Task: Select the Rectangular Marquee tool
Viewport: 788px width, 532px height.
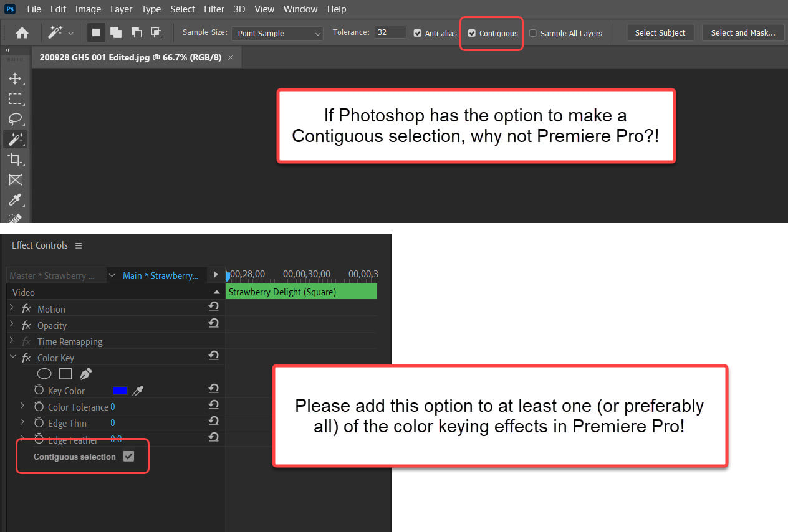Action: [16, 98]
